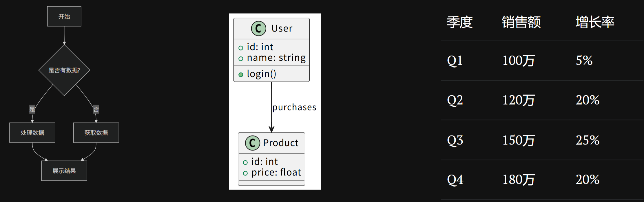The image size is (644, 202).
Task: Click the filled circle icon before login()
Action: click(241, 75)
